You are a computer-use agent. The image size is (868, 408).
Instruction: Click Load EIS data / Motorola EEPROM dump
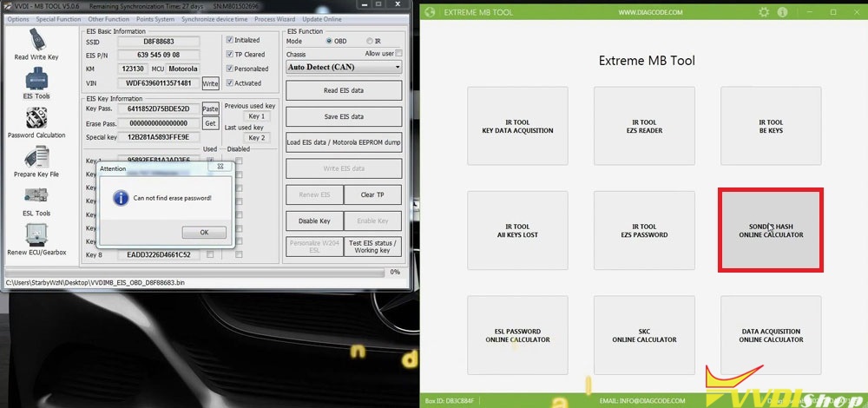point(344,142)
